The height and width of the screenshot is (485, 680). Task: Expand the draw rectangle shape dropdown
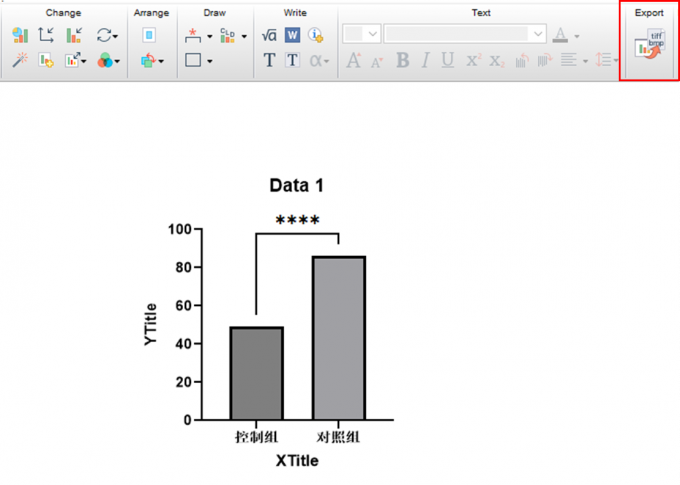[x=210, y=61]
